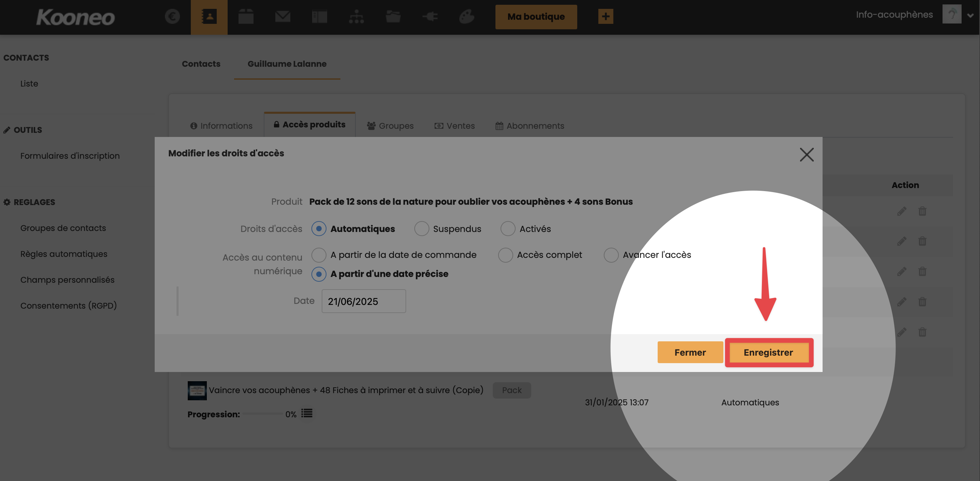Click the plus add icon

pos(605,16)
